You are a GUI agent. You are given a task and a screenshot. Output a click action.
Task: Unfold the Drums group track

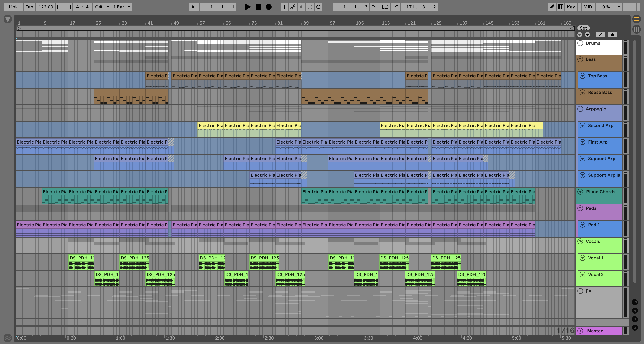[x=580, y=43]
